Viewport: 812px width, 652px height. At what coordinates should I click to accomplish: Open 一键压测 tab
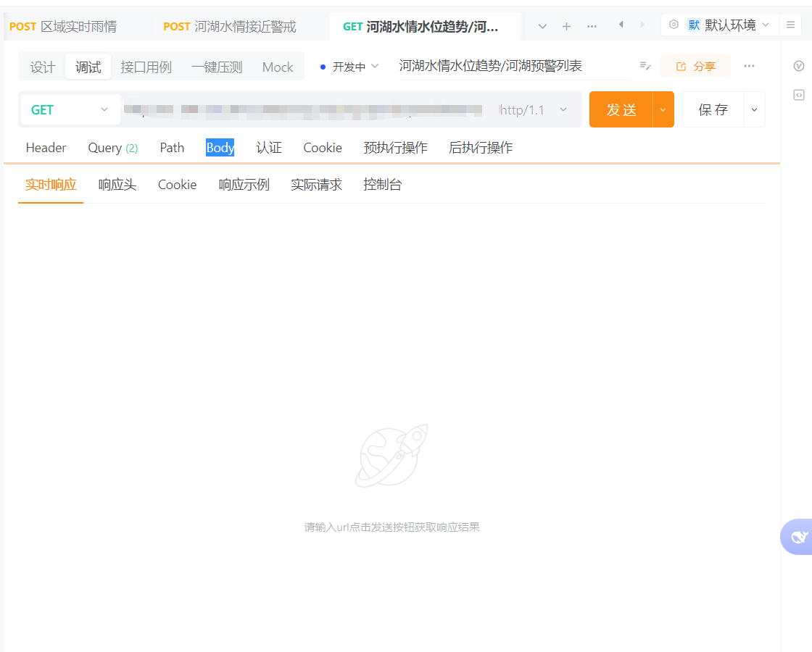click(x=217, y=67)
